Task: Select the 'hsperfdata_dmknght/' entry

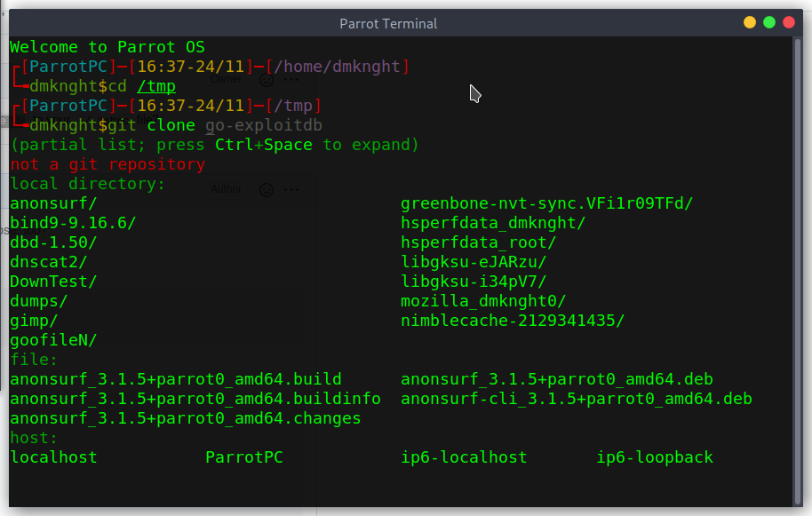Action: [493, 223]
